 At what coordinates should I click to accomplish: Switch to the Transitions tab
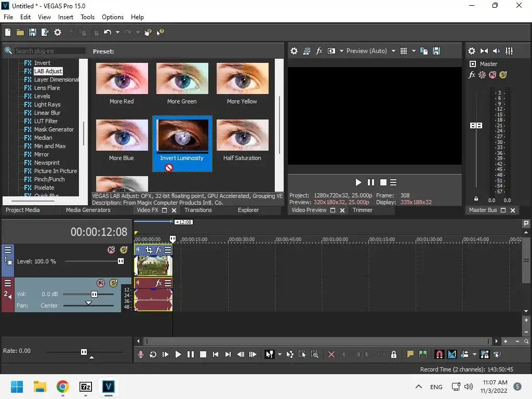coord(198,210)
